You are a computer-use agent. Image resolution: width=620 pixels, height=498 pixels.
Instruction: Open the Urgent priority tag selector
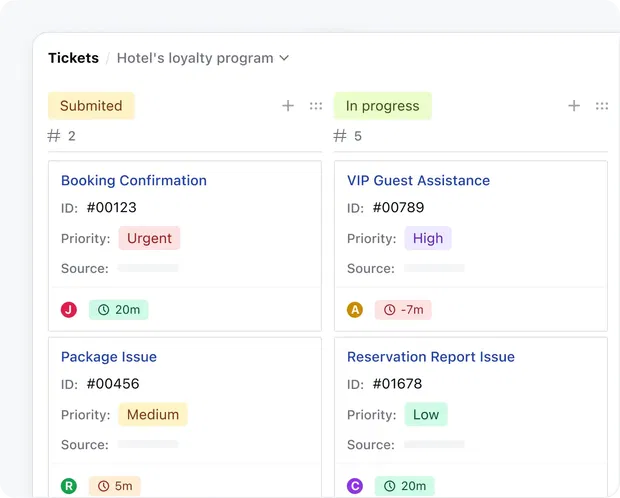pyautogui.click(x=149, y=238)
